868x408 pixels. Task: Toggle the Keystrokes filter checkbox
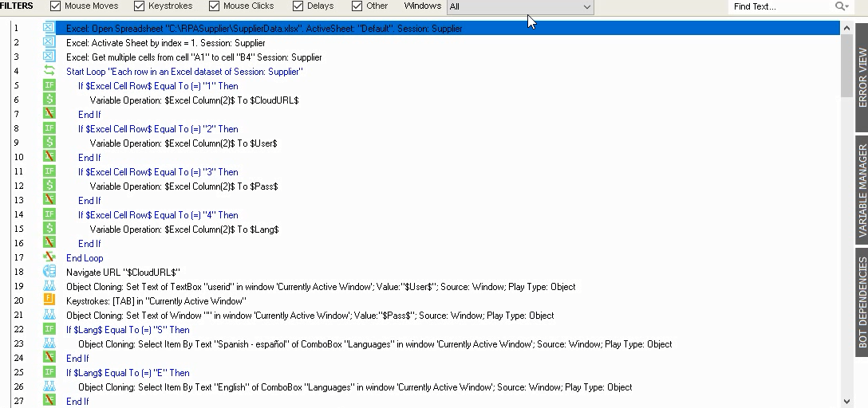click(139, 6)
